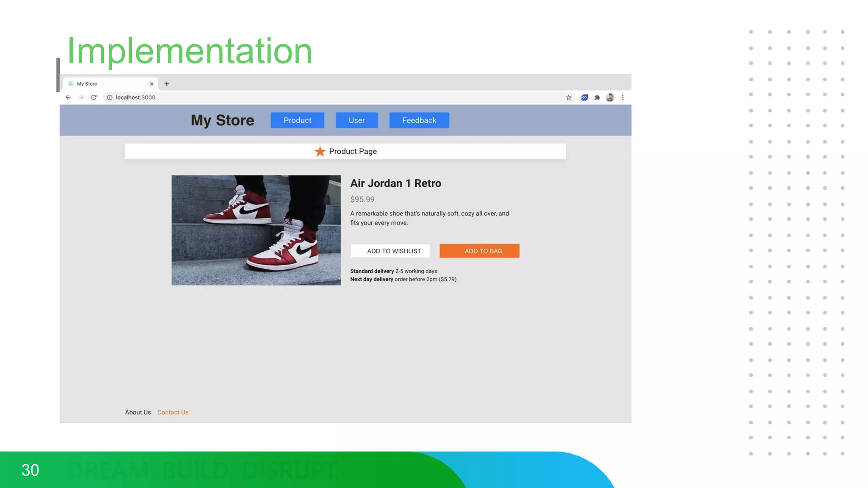The image size is (868, 488).
Task: View site information icon
Action: pos(109,97)
